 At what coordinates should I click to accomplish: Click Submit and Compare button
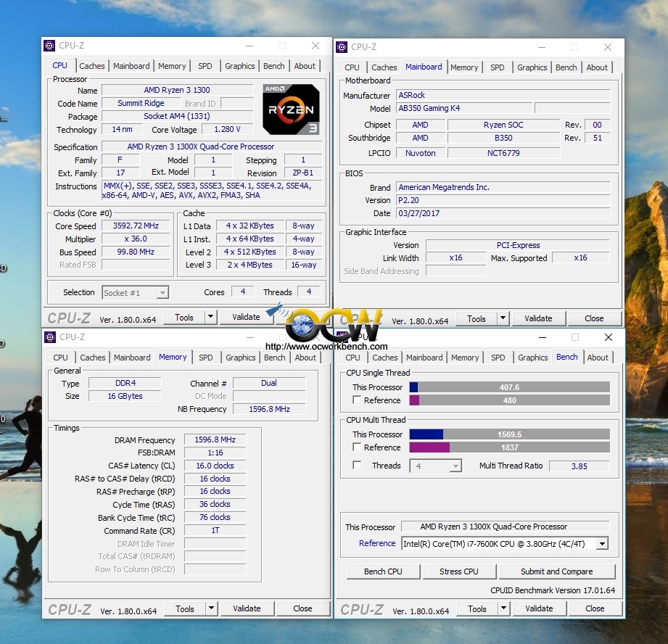tap(557, 571)
